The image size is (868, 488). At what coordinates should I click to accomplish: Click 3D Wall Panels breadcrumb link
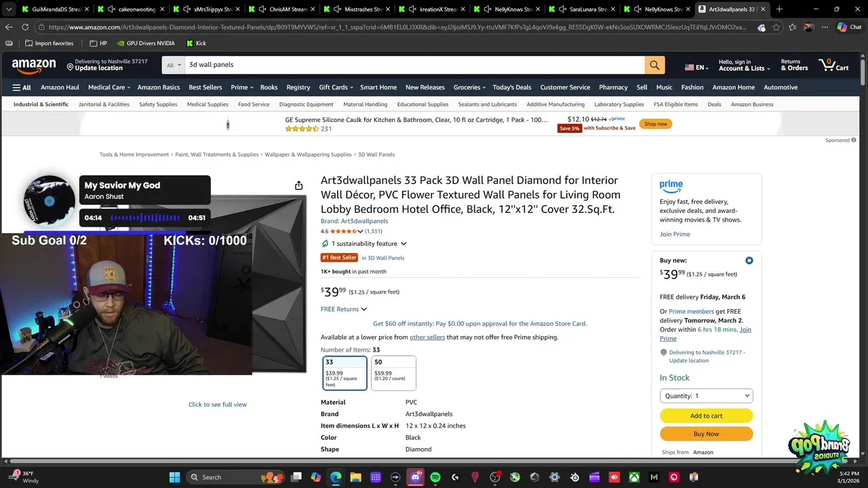click(376, 155)
